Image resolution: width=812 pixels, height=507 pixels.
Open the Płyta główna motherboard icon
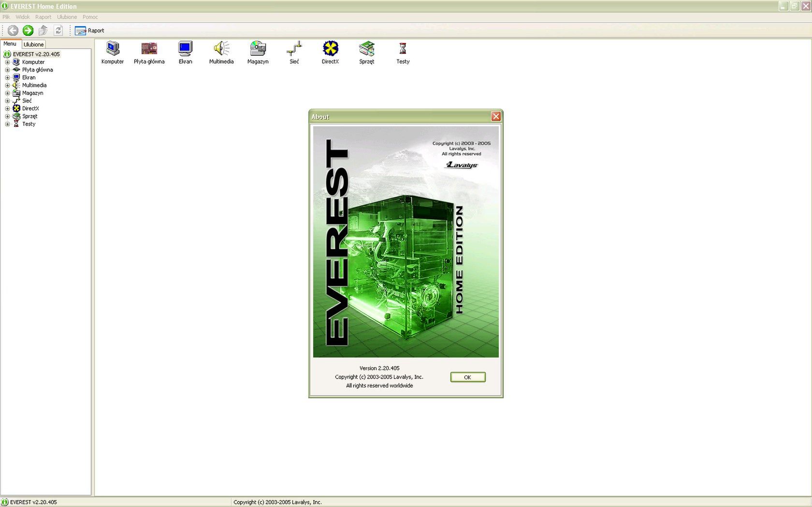point(149,52)
